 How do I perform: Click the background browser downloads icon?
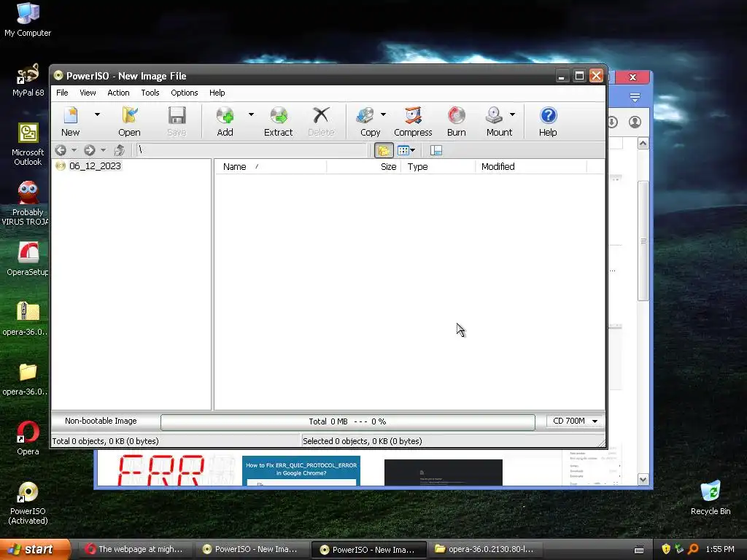613,122
